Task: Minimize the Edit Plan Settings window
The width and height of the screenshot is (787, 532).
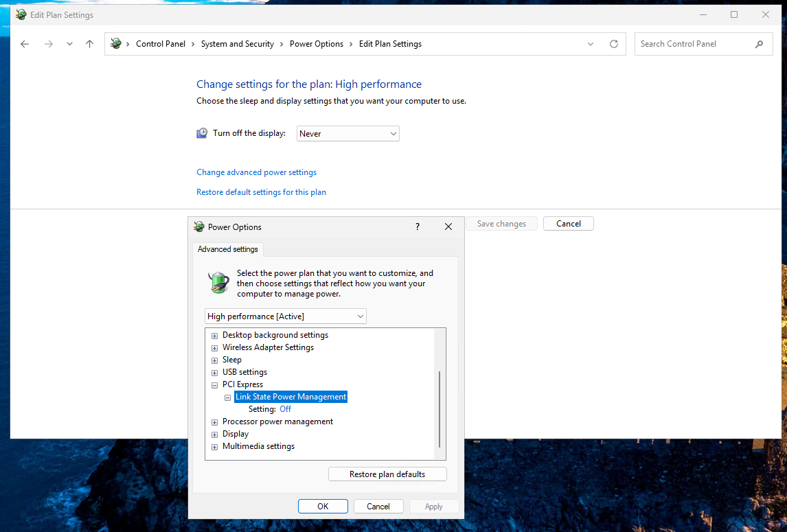Action: click(x=703, y=14)
